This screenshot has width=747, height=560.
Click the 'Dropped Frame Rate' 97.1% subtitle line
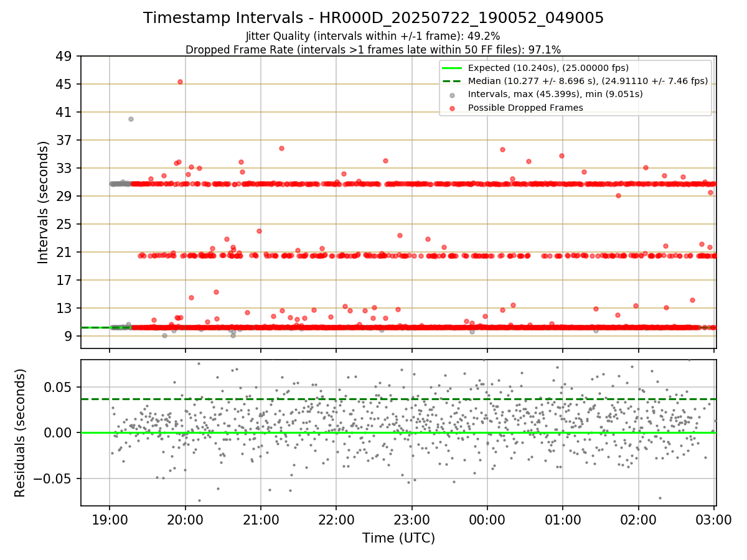(374, 49)
